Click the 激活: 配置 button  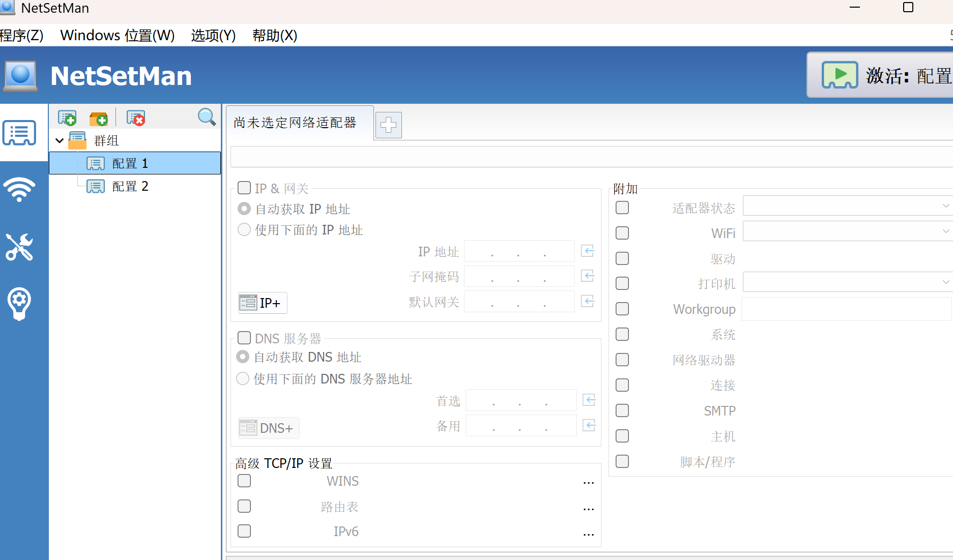tap(880, 75)
